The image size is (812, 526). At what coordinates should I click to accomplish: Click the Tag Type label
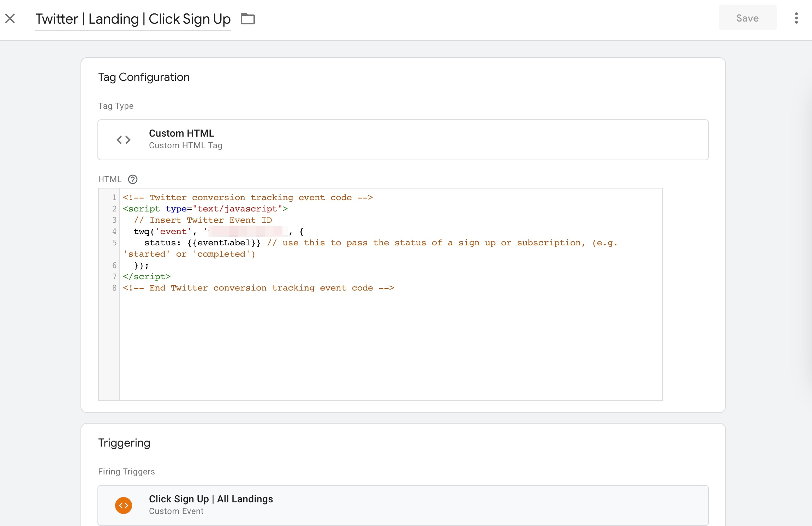(x=116, y=106)
